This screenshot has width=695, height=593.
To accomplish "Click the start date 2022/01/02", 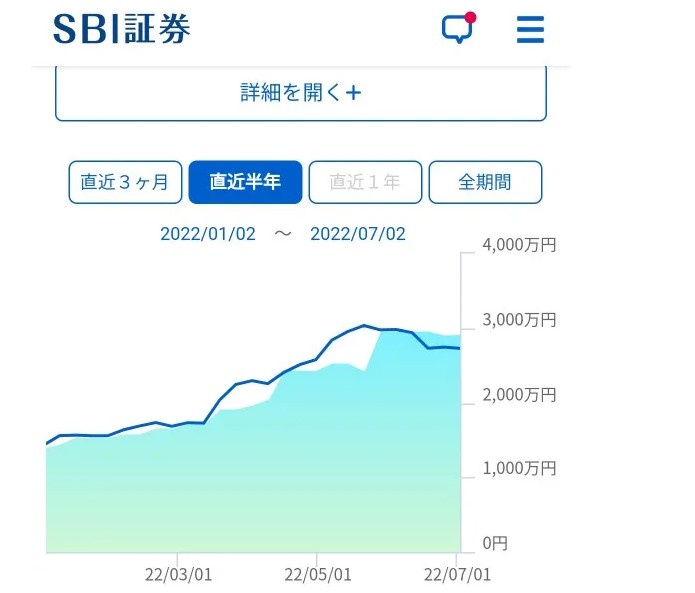I will click(208, 234).
